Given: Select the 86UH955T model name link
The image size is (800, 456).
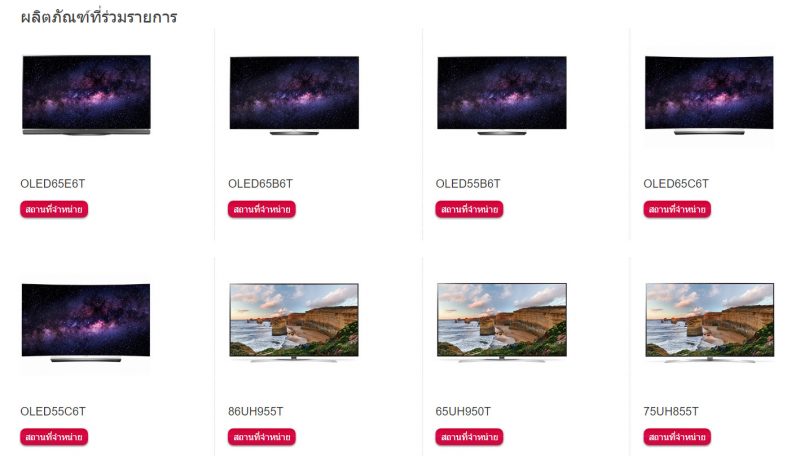Looking at the screenshot, I should (x=256, y=411).
